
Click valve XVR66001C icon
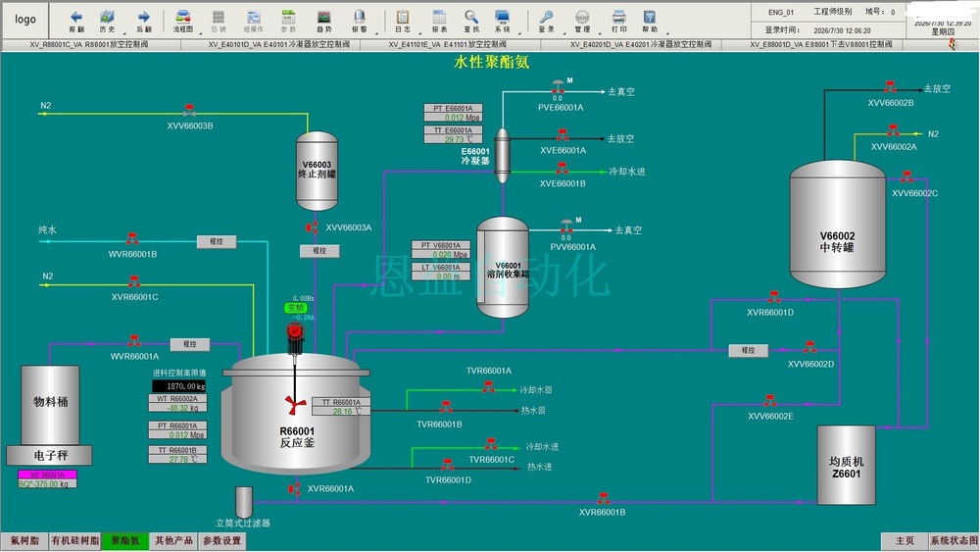point(134,281)
